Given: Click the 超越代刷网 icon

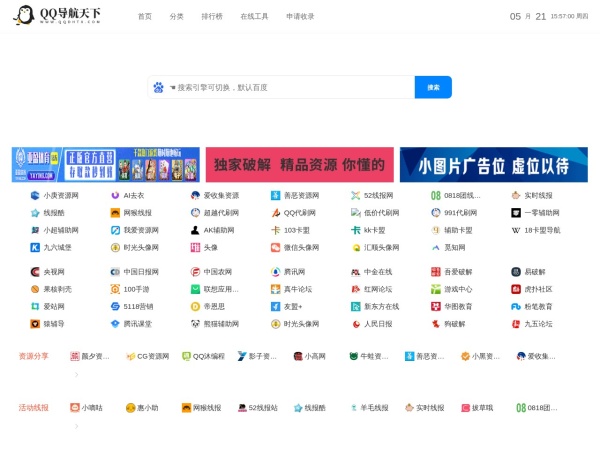Looking at the screenshot, I should pos(195,213).
